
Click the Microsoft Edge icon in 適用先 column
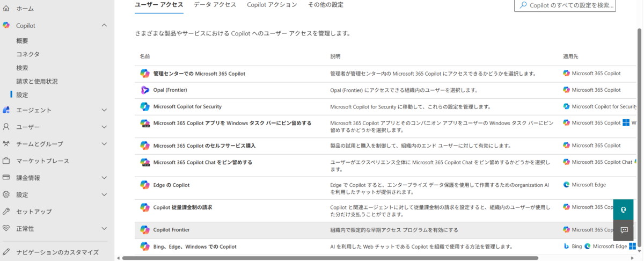click(566, 185)
